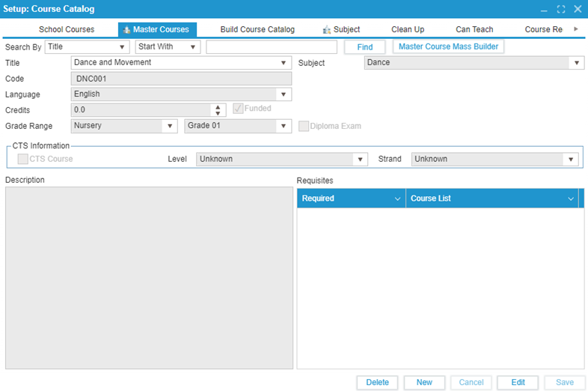Click the Required column sort chevron
Screen dimensions: 588x391
click(397, 198)
